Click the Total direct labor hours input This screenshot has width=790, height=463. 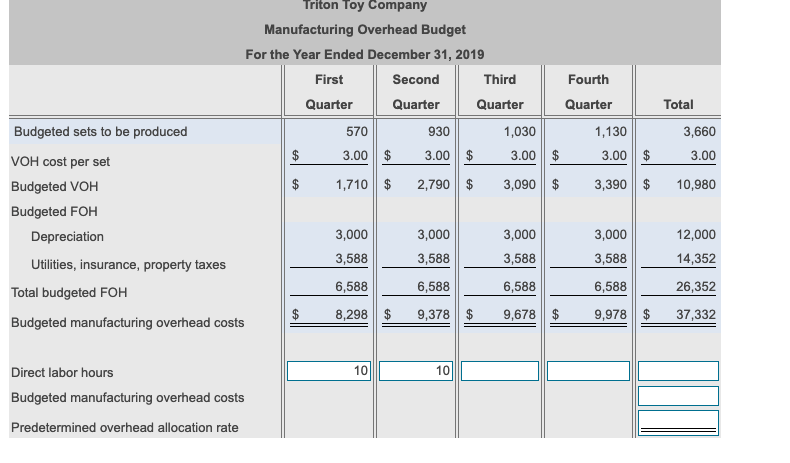coord(678,371)
